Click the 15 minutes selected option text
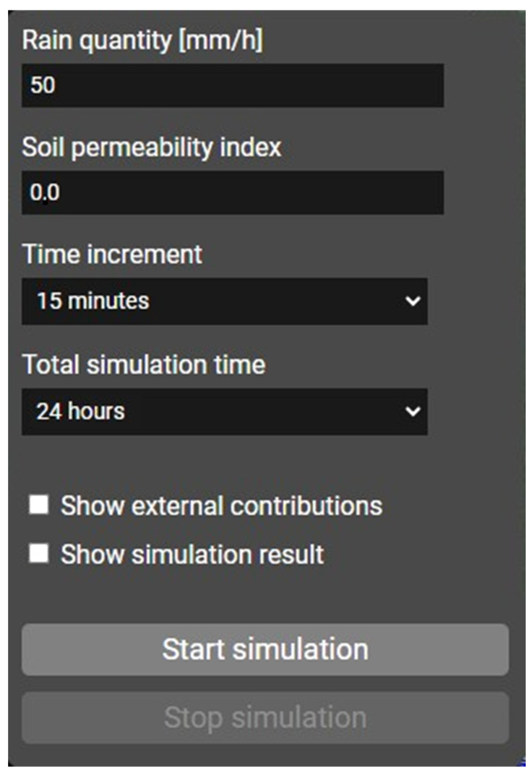Image resolution: width=532 pixels, height=777 pixels. coord(93,301)
